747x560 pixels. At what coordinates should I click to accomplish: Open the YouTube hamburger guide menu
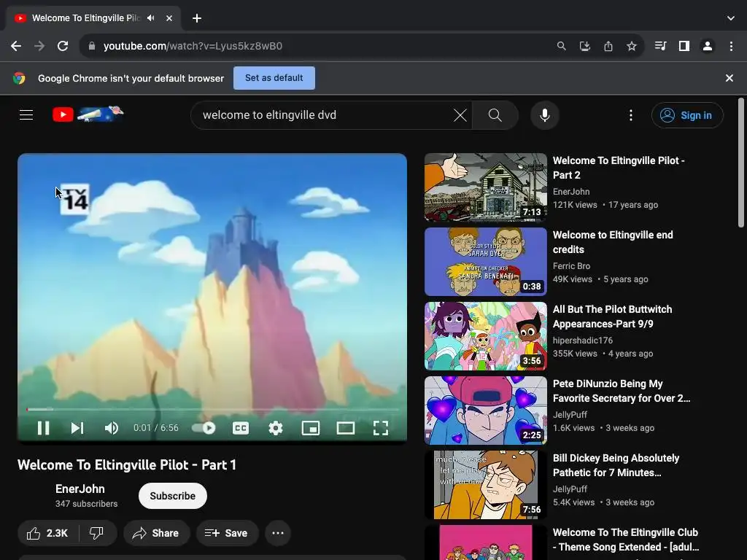click(26, 114)
